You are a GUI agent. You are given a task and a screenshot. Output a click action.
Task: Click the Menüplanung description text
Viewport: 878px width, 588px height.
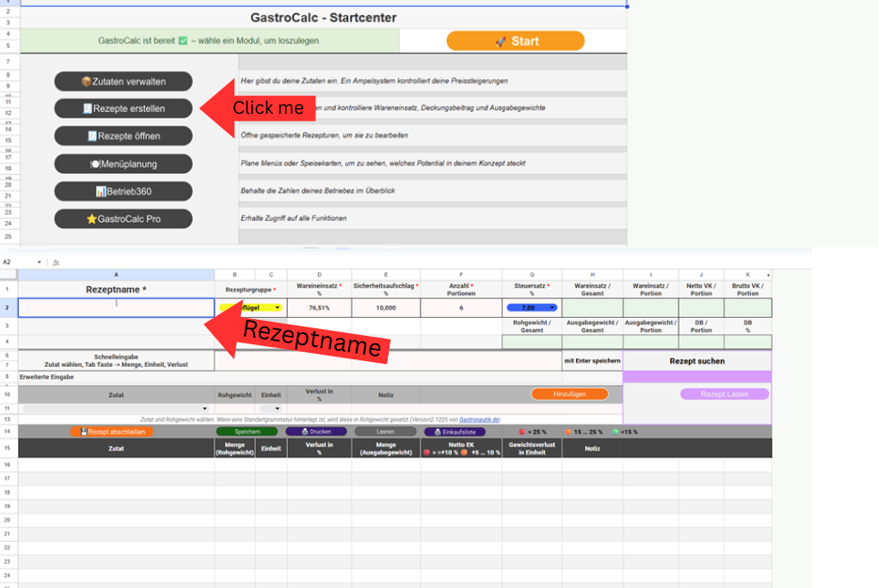[x=383, y=163]
